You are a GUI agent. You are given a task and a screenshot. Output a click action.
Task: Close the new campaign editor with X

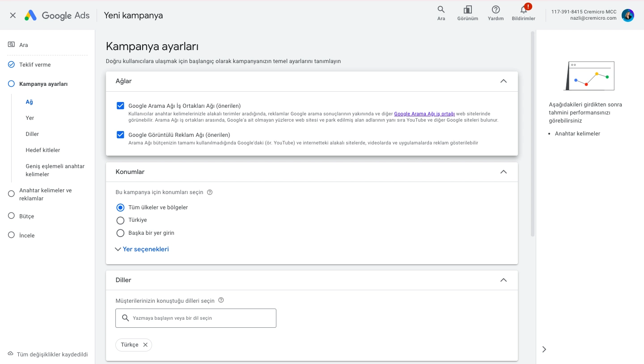(13, 15)
